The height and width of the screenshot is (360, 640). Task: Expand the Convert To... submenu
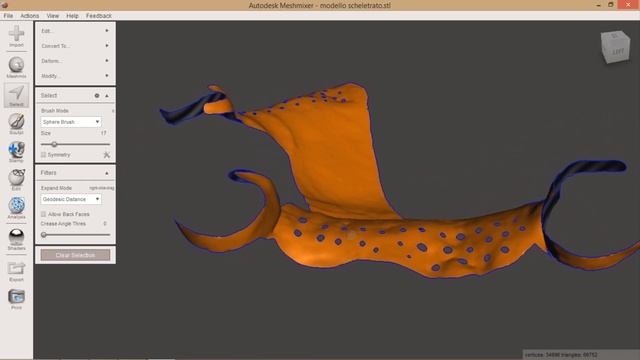(75, 46)
